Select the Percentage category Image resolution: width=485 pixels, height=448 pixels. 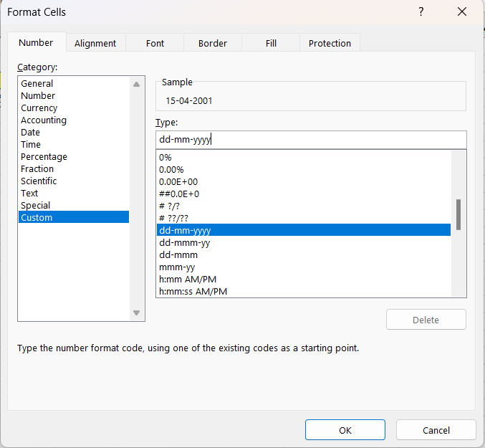44,157
